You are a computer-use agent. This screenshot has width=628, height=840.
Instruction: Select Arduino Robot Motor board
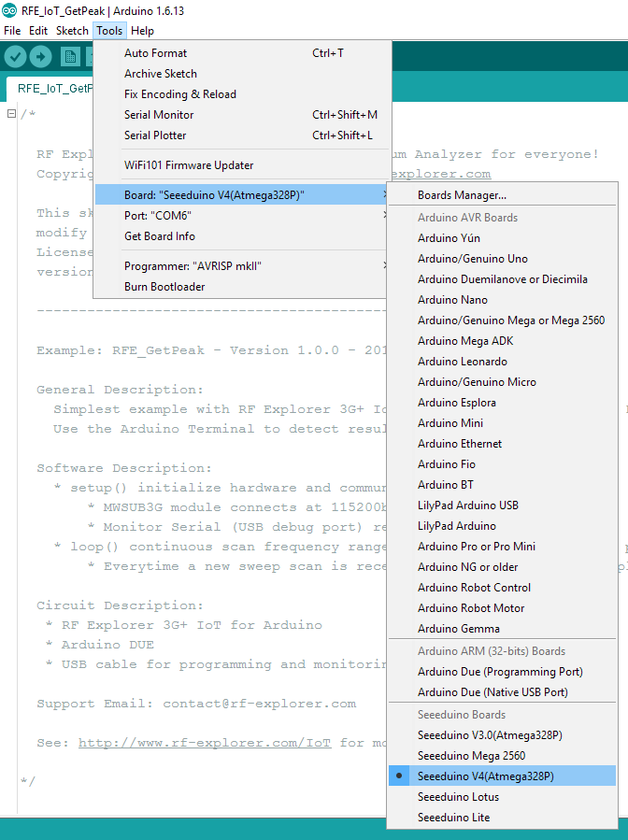[502, 608]
